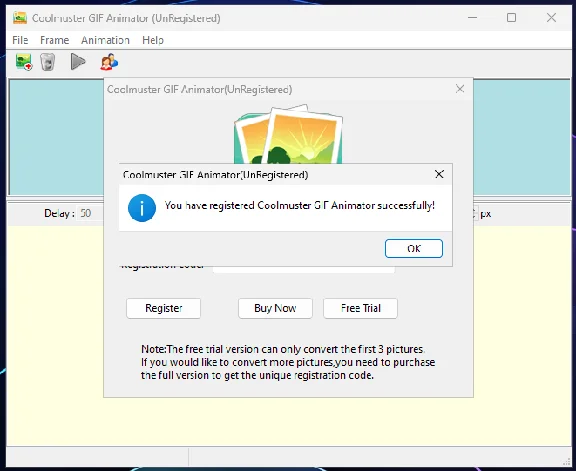Viewport: 576px width, 471px height.
Task: Click the play animation preview icon
Action: point(78,62)
